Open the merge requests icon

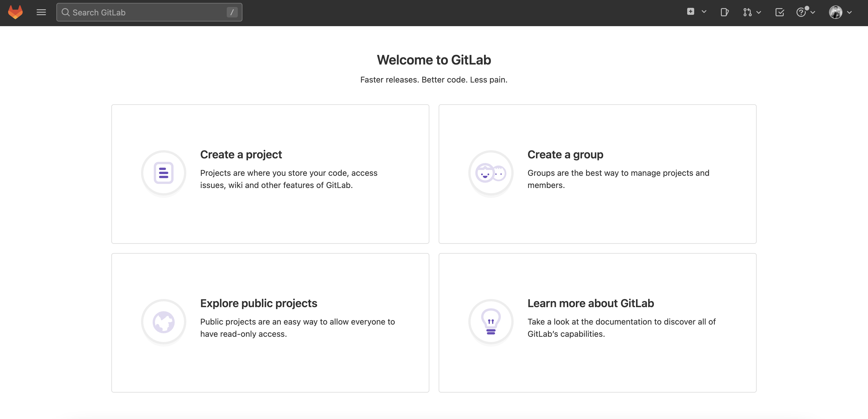tap(747, 12)
